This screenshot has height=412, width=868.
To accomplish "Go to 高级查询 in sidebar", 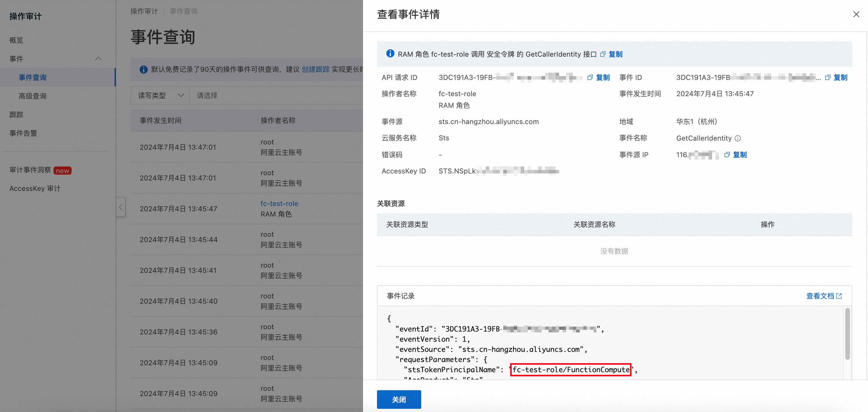I will [33, 96].
